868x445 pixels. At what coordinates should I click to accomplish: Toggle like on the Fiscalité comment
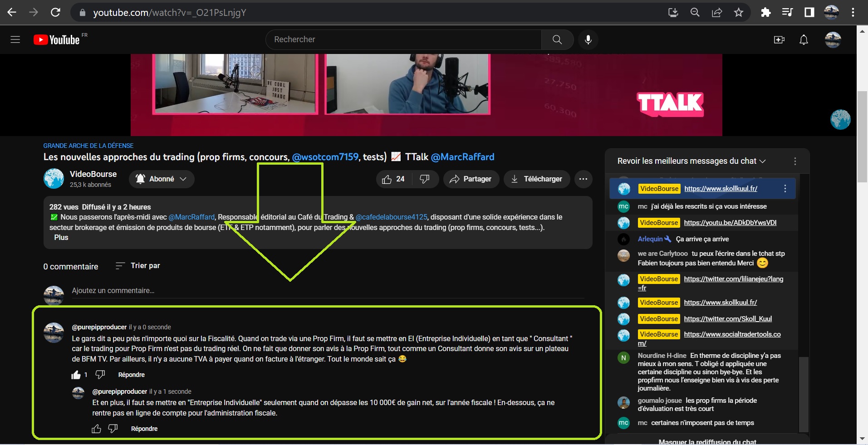(x=76, y=375)
